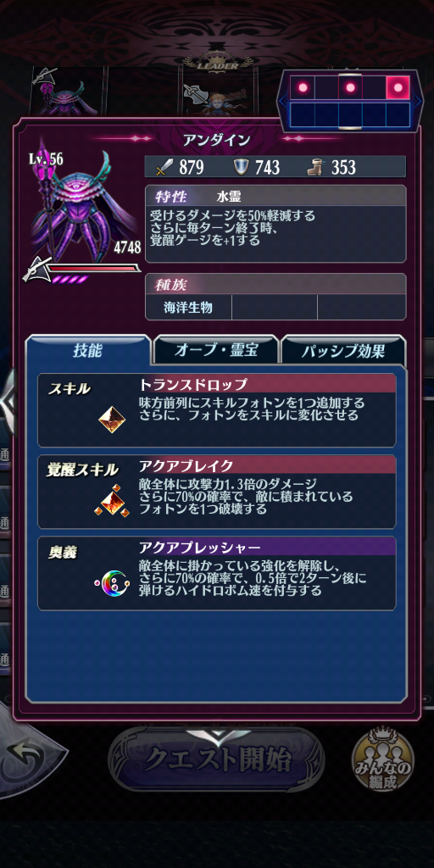Select the トランスドロップ skill gem icon

pos(112,420)
